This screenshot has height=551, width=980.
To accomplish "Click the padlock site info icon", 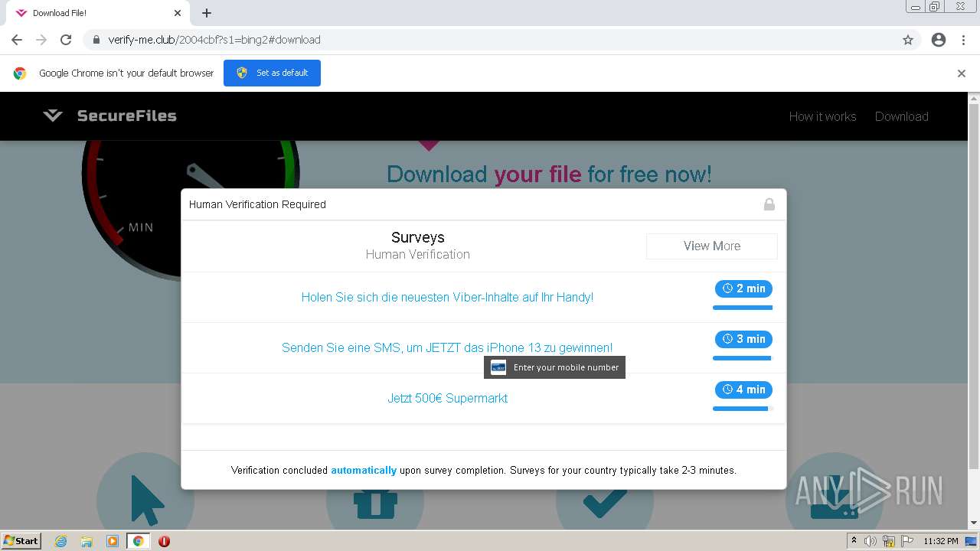I will click(x=96, y=40).
